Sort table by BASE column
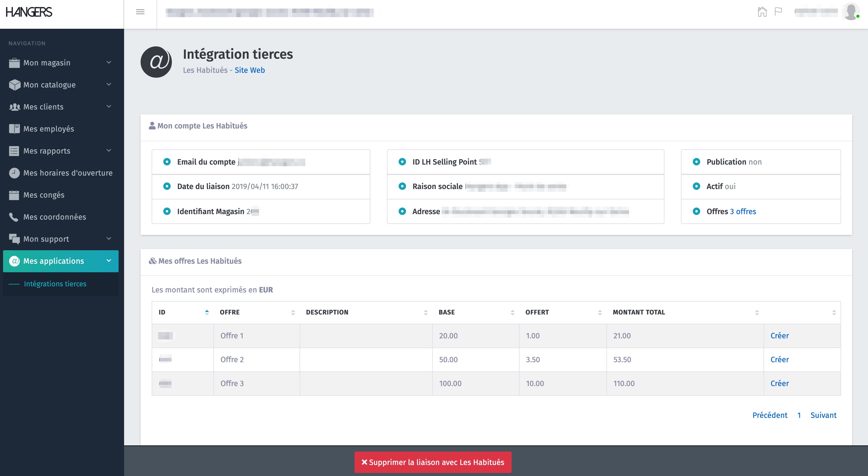The height and width of the screenshot is (476, 868). pos(476,312)
